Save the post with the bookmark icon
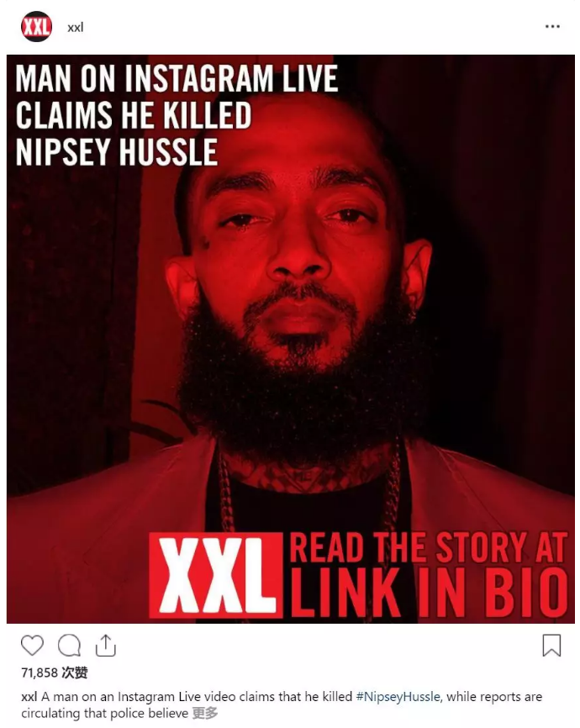580x728 pixels. (x=551, y=646)
